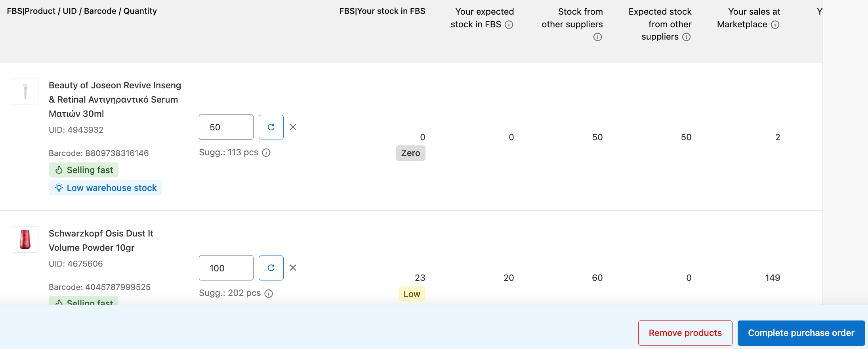Open Beauty of Joseon serum thumbnail
868x349 pixels.
[x=25, y=92]
